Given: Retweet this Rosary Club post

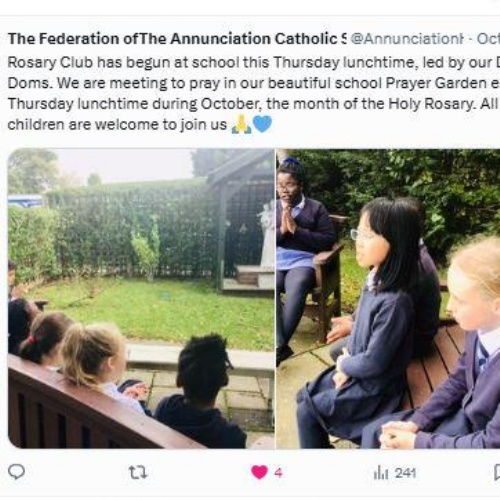Looking at the screenshot, I should point(138,473).
